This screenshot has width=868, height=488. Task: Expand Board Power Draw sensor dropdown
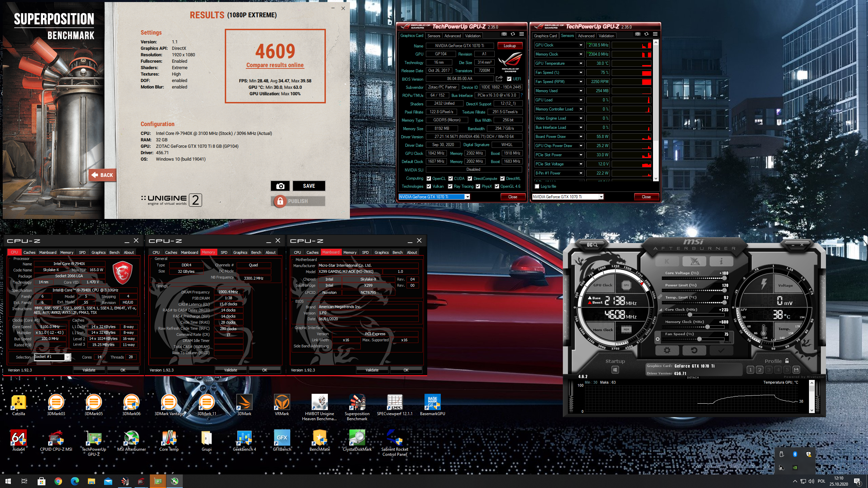click(580, 137)
